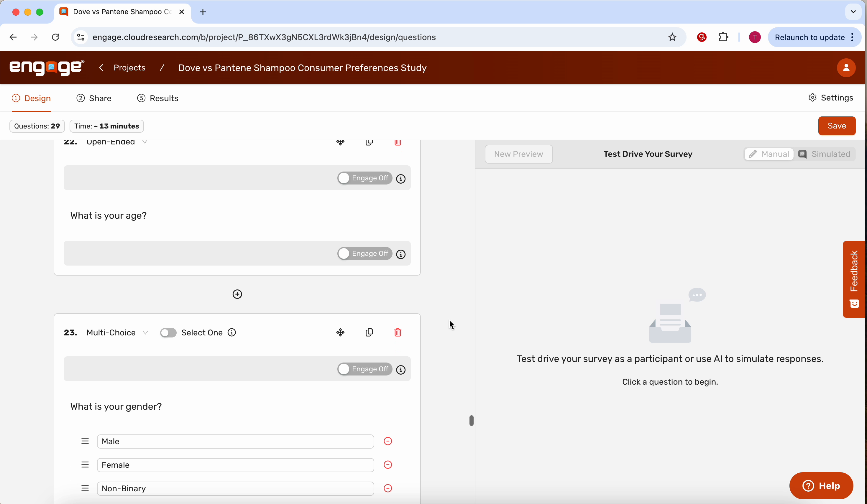Click the survey list scrollbar thumb
Image resolution: width=867 pixels, height=504 pixels.
tap(471, 421)
